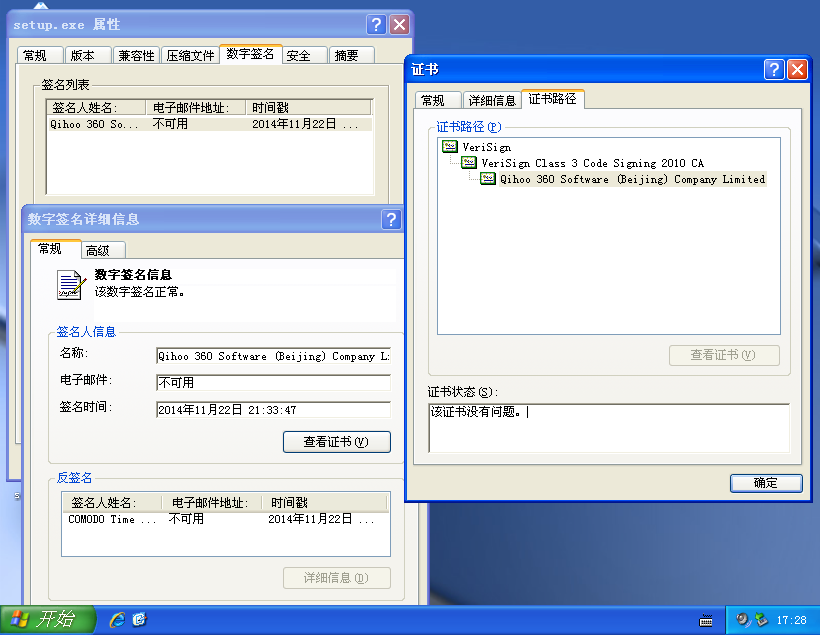This screenshot has height=635, width=820.
Task: Click the help button in 数字签名详细信息 dialog
Action: [x=391, y=219]
